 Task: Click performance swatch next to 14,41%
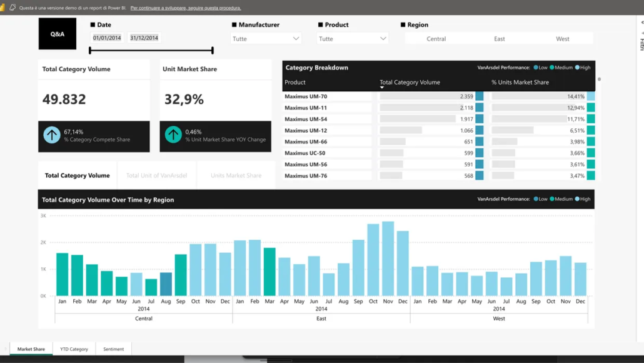click(591, 96)
